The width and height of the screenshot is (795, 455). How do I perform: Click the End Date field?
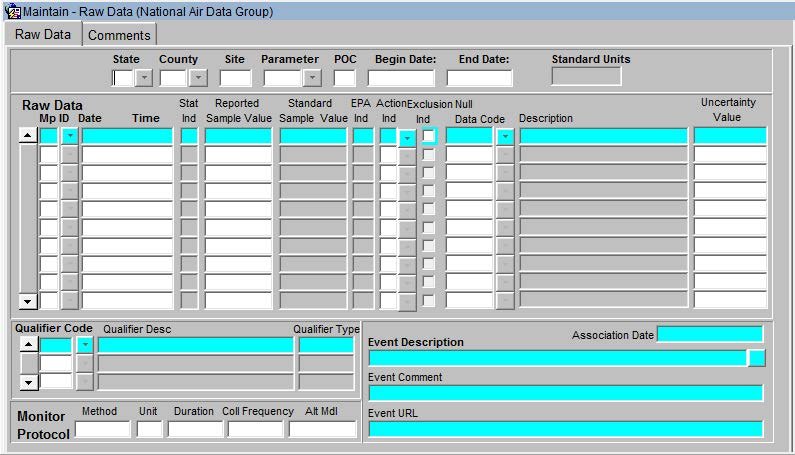480,78
